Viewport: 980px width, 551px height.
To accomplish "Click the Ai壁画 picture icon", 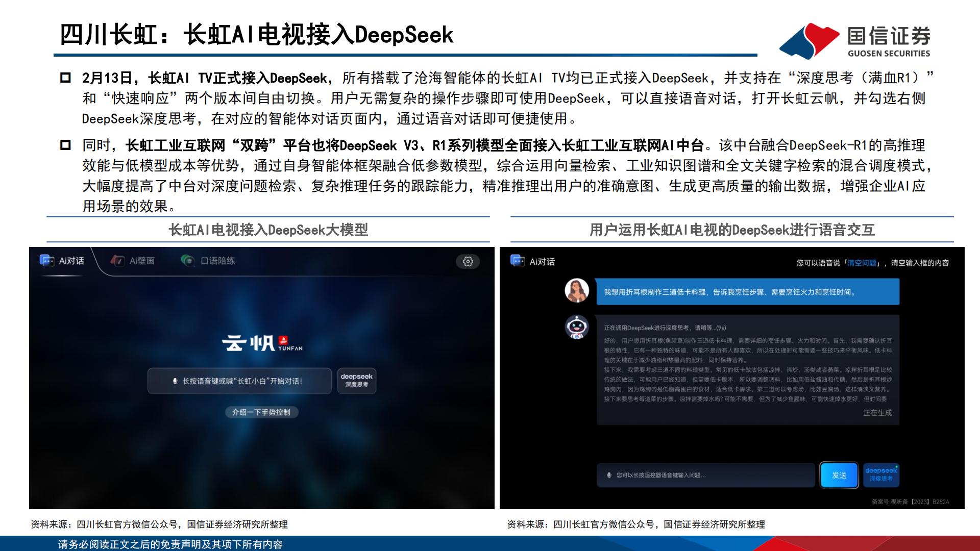I will coord(117,261).
